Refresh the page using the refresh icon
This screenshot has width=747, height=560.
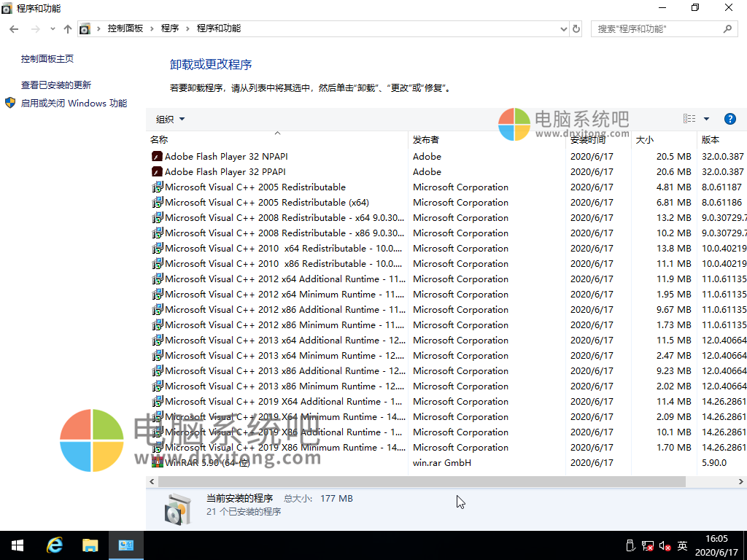(x=576, y=29)
